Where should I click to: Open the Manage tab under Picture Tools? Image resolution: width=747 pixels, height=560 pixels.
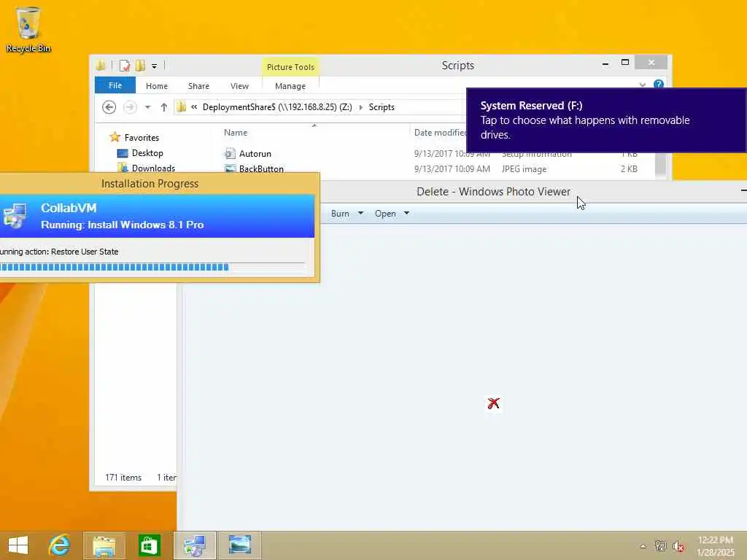click(290, 86)
